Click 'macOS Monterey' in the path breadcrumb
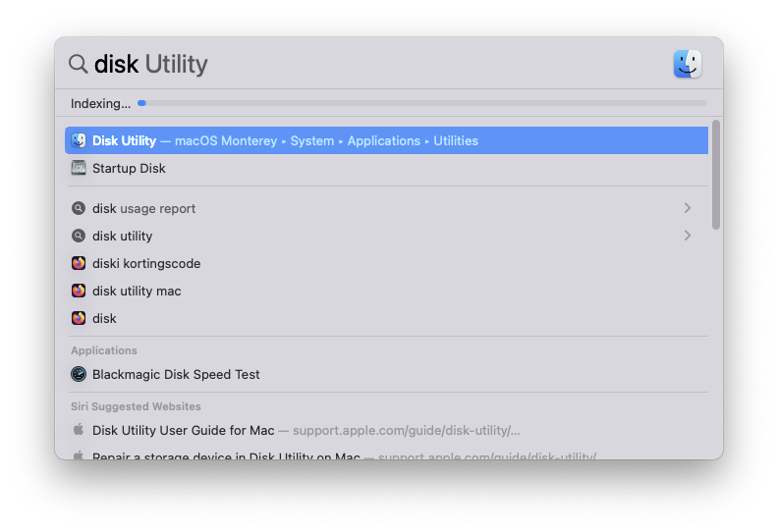This screenshot has height=532, width=778. [226, 140]
